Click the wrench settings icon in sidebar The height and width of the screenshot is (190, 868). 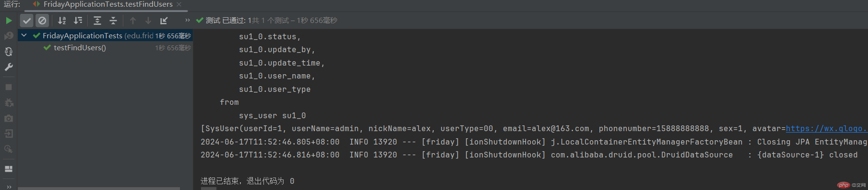click(9, 67)
